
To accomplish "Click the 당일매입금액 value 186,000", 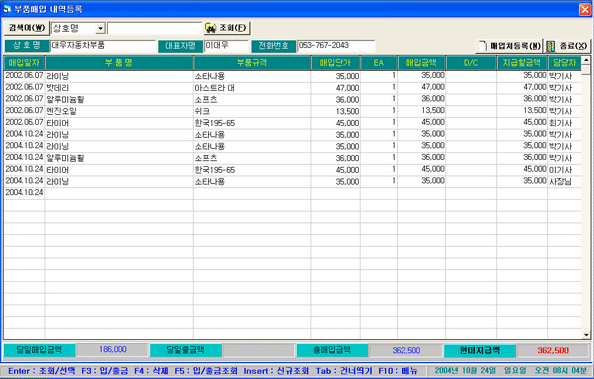I will pos(113,350).
